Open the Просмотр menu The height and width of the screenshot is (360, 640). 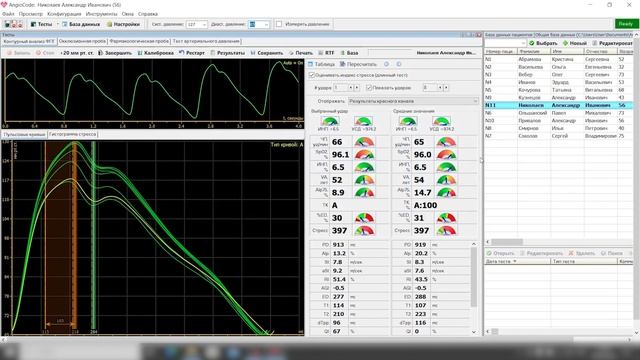[x=31, y=14]
